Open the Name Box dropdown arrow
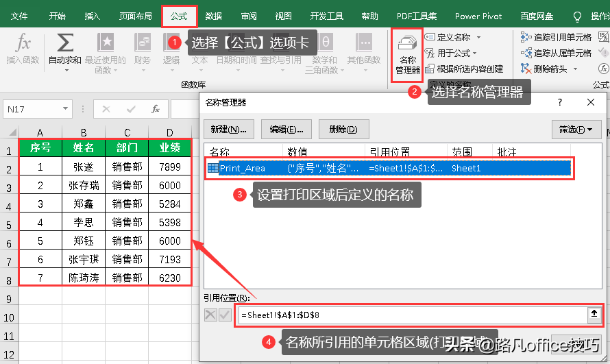The height and width of the screenshot is (364, 610). (65, 109)
